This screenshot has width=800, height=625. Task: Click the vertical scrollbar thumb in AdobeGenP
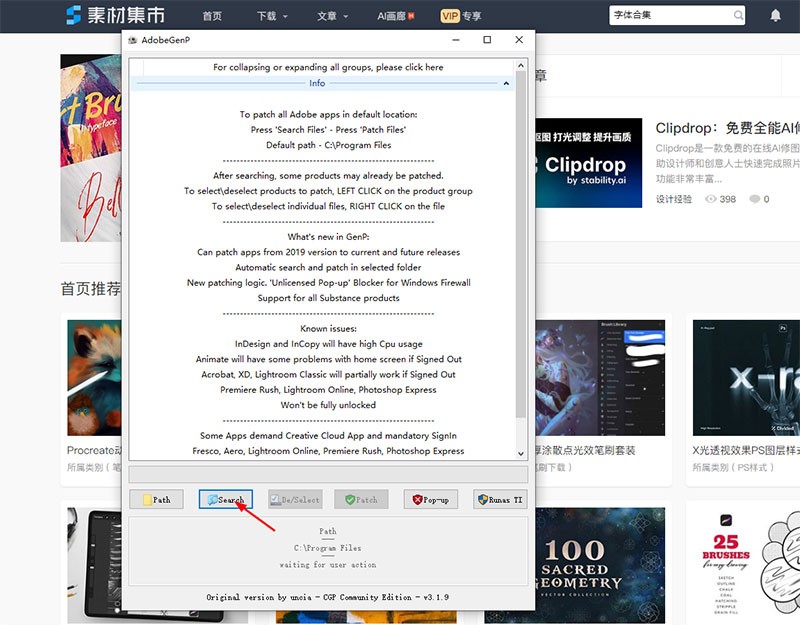point(520,244)
